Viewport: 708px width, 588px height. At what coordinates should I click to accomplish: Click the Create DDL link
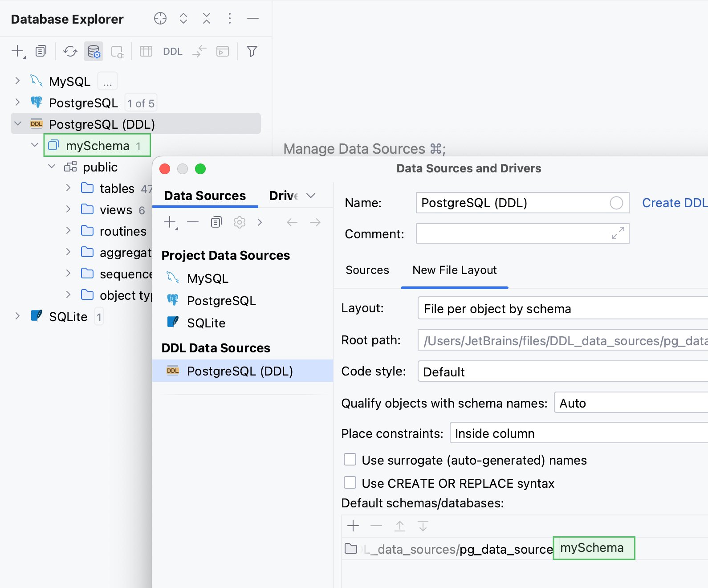pos(675,203)
